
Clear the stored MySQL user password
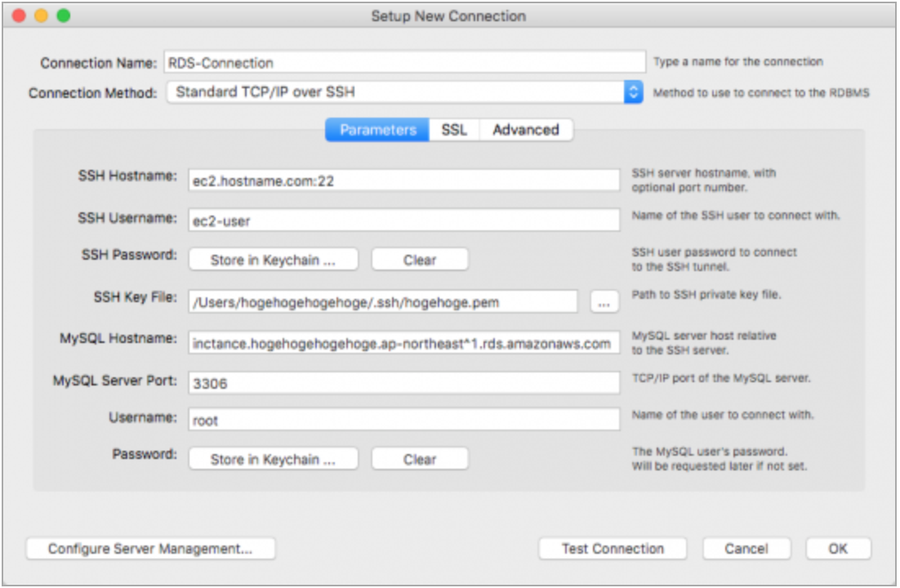tap(420, 459)
